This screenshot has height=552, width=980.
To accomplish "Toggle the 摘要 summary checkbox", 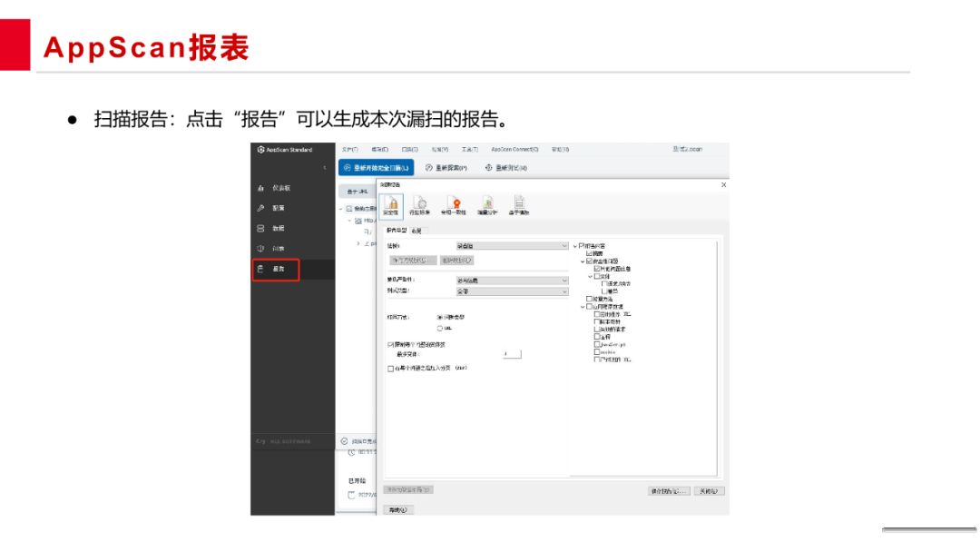I will click(590, 254).
